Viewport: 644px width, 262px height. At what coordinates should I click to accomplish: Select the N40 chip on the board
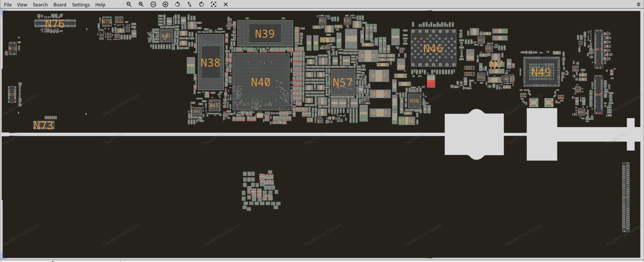click(x=261, y=82)
